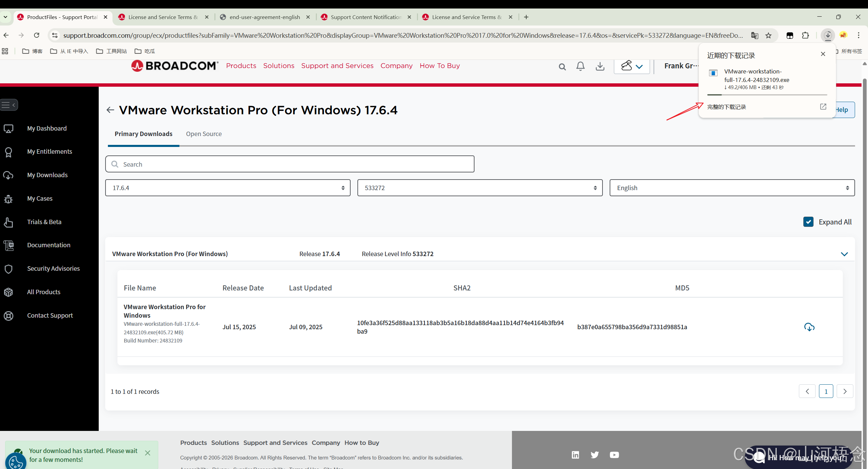Open the 17.6.4 version dropdown
Screen dimensions: 868x469
[x=228, y=188]
